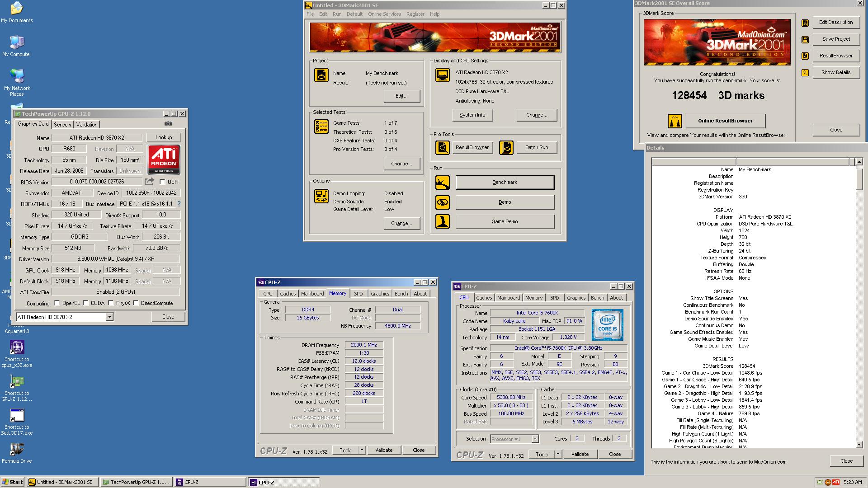Image resolution: width=868 pixels, height=488 pixels.
Task: Click System Info button
Action: coord(472,115)
